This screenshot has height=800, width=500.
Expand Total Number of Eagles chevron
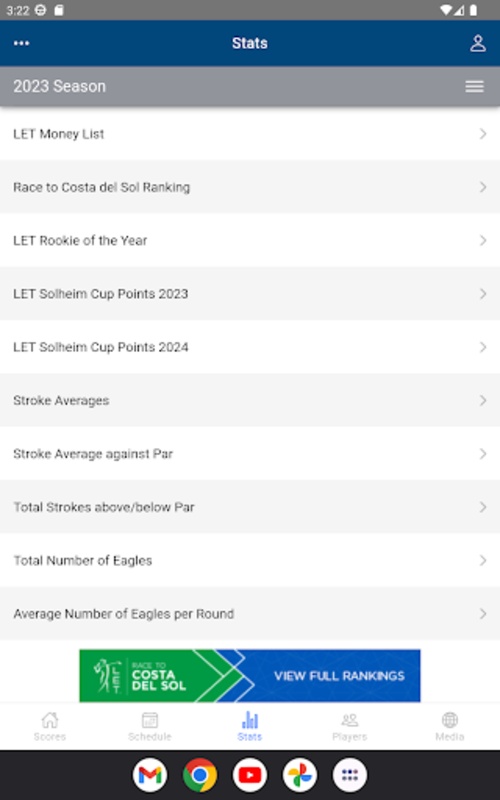coord(483,560)
